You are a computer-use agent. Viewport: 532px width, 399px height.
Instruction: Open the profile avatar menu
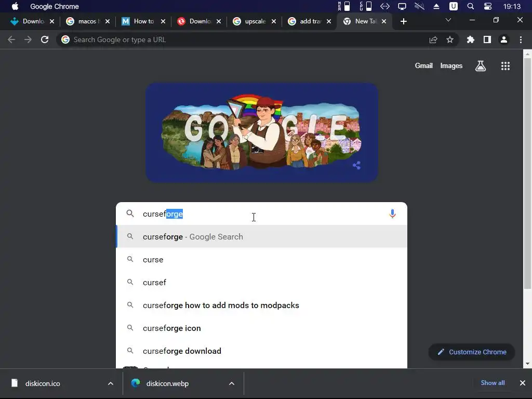point(504,39)
